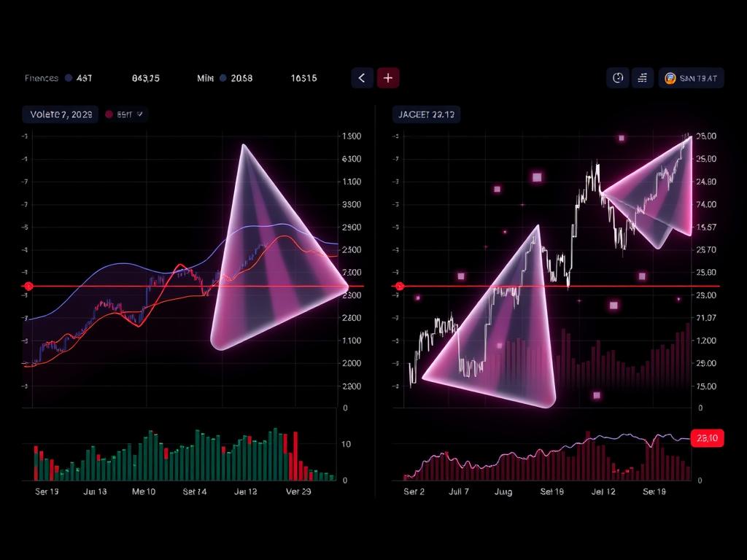Open the list settings icon
Screen dimensions: 747x560
tap(643, 77)
